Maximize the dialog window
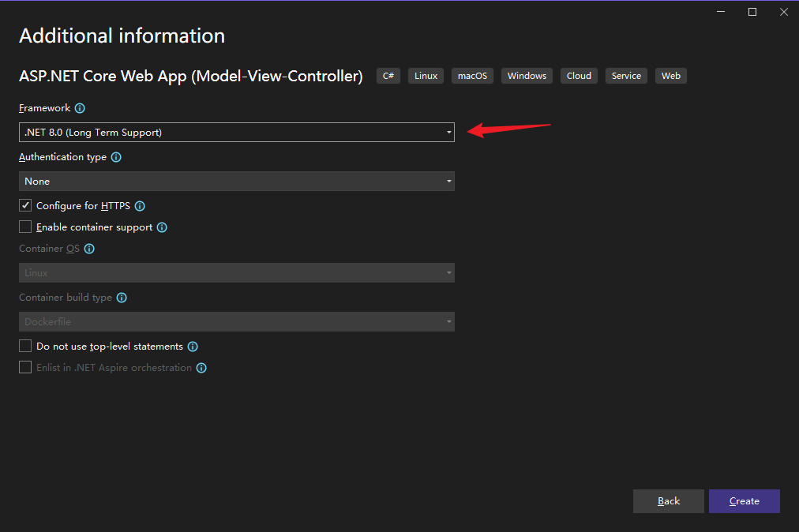The width and height of the screenshot is (799, 532). point(752,12)
